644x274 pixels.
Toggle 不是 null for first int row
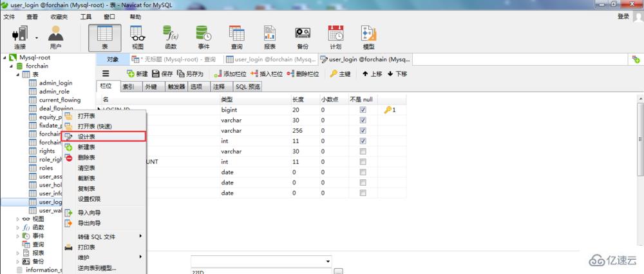pyautogui.click(x=363, y=141)
